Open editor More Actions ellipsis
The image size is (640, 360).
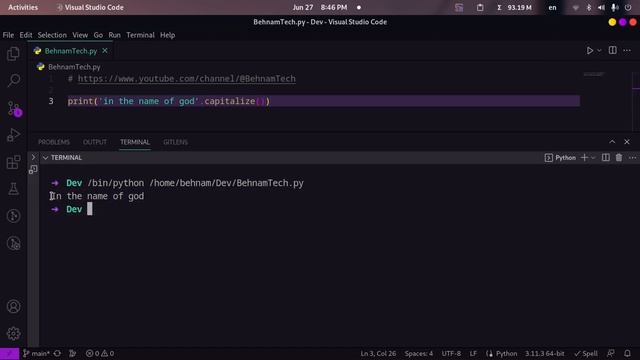point(627,50)
